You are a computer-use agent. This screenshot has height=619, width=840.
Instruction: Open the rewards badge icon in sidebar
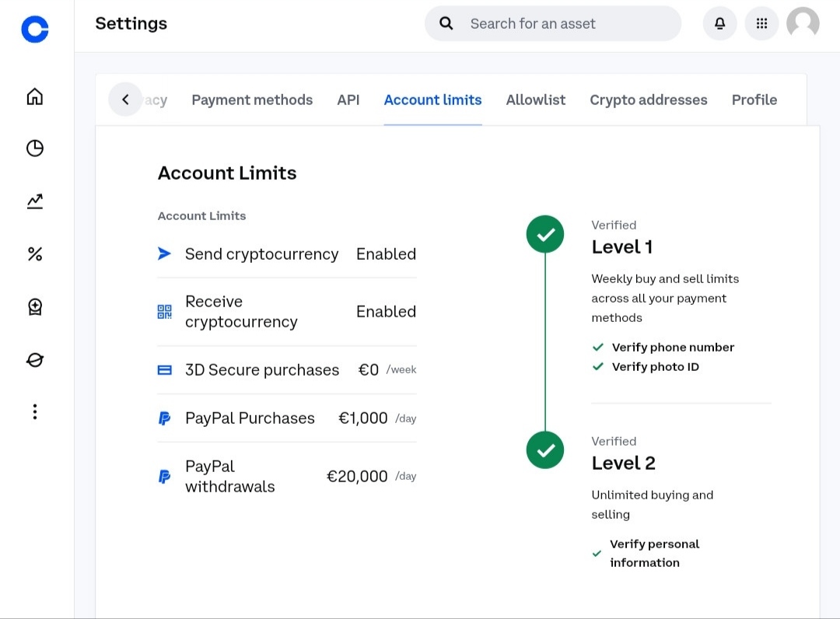[x=35, y=307]
